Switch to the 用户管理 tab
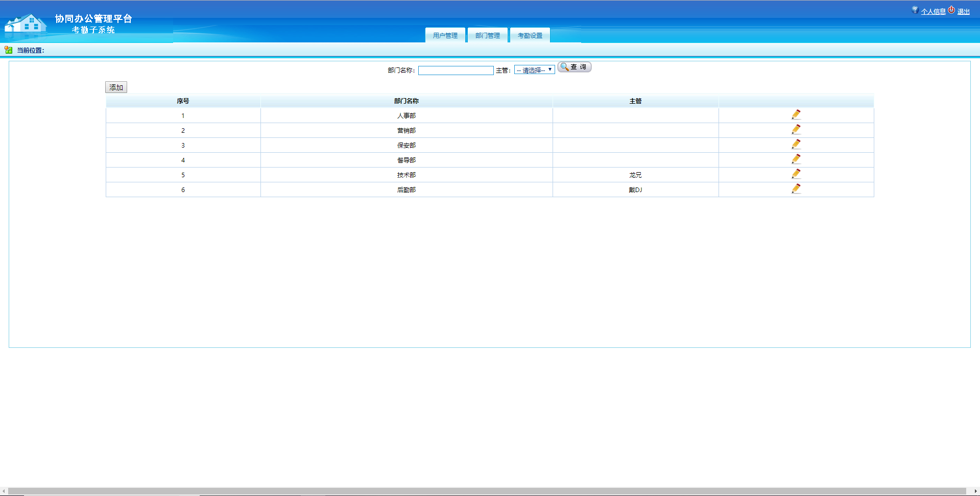Image resolution: width=980 pixels, height=496 pixels. [x=445, y=35]
